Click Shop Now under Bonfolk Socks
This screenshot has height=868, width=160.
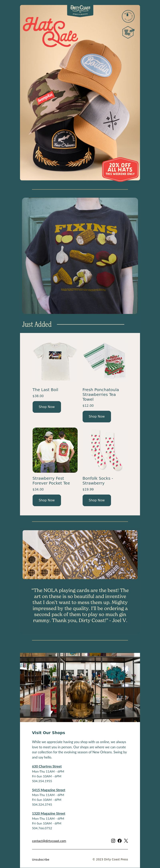97,500
